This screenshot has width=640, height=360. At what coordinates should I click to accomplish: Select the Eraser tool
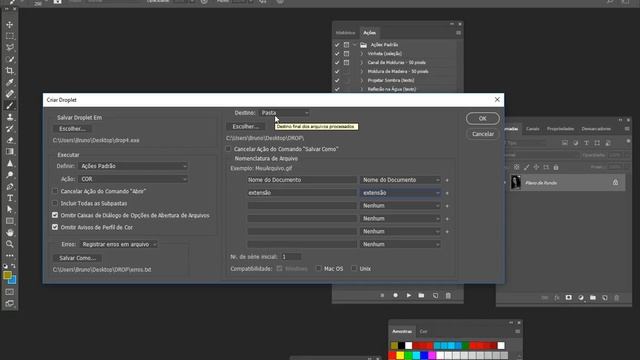pos(9,140)
